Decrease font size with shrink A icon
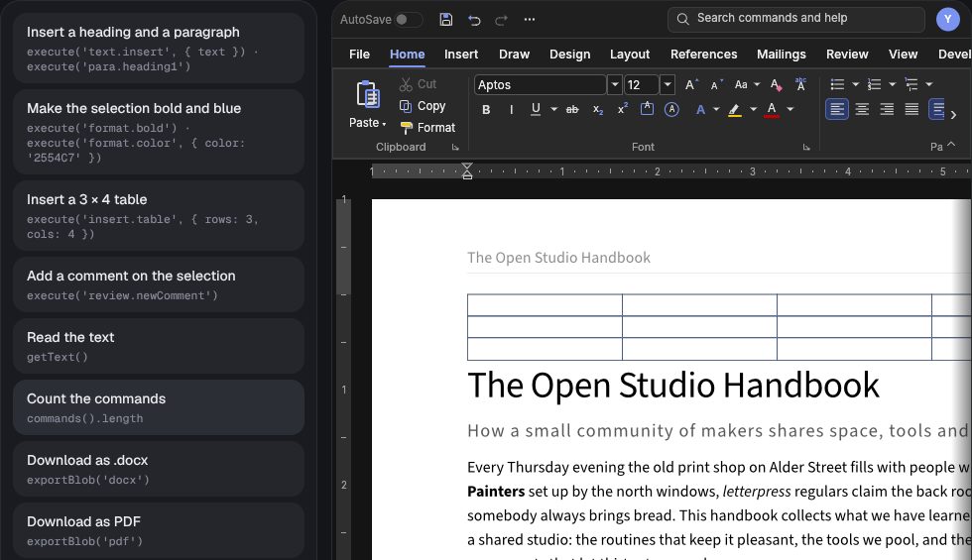The height and width of the screenshot is (560, 972). coord(716,85)
